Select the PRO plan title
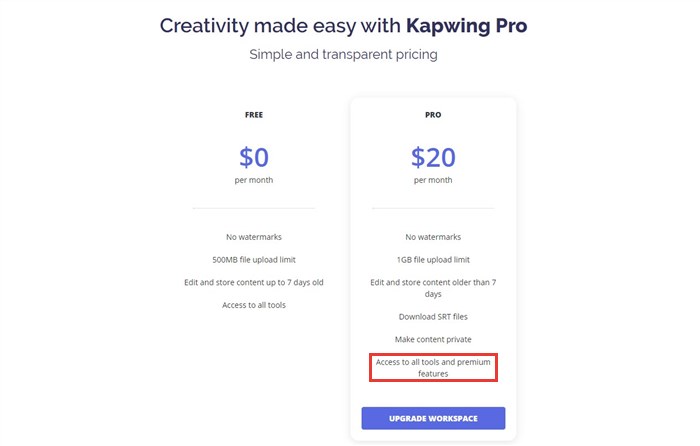The height and width of the screenshot is (446, 700). pyautogui.click(x=433, y=115)
